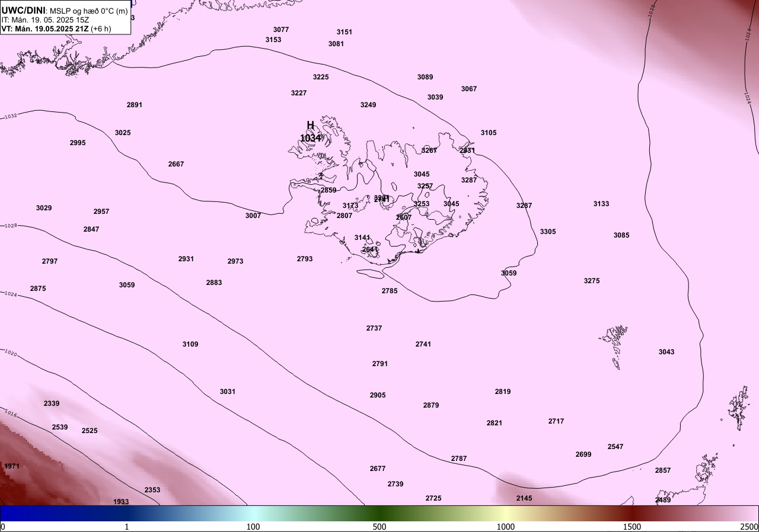Click the height value 3305
Viewport: 759px width, 532px height.
click(x=548, y=232)
